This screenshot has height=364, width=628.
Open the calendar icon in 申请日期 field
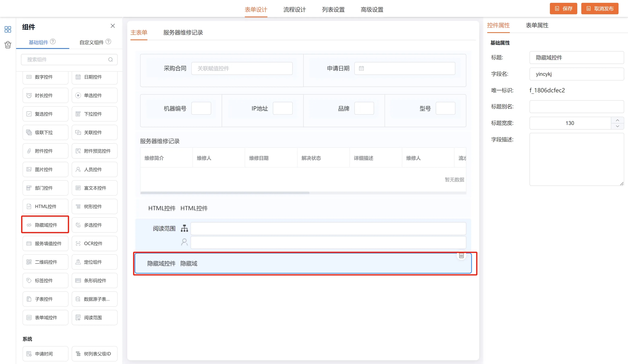pyautogui.click(x=361, y=68)
